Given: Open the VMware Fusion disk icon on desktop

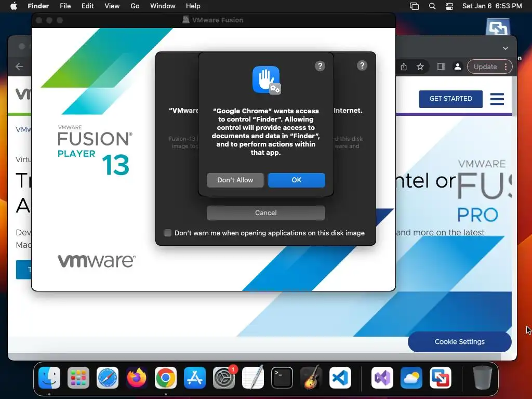Looking at the screenshot, I should tap(497, 27).
